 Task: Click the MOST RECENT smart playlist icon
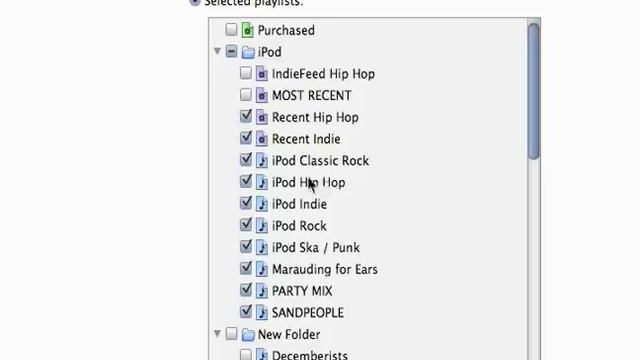[x=262, y=96]
